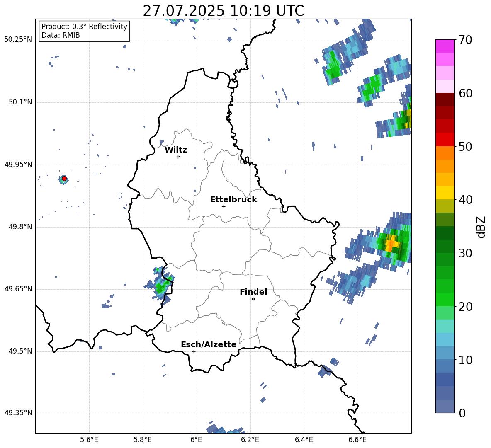Click the dark maroon colorbar segment below 60
Image resolution: width=491 pixels, height=448 pixels.
coord(445,99)
